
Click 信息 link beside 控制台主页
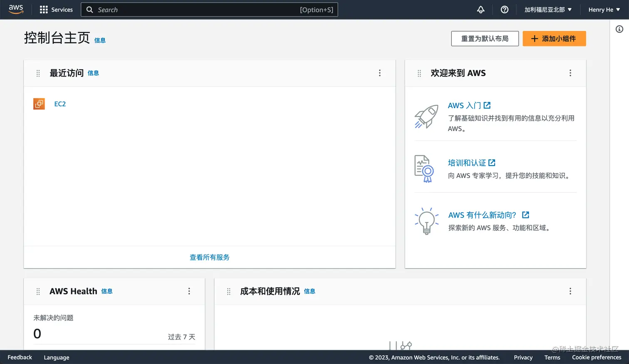(x=100, y=40)
